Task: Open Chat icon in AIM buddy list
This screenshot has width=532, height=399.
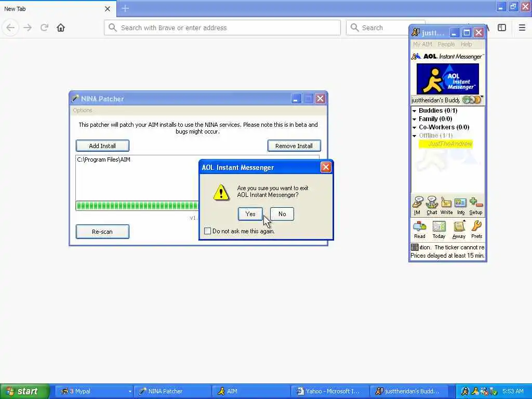Action: coord(432,206)
